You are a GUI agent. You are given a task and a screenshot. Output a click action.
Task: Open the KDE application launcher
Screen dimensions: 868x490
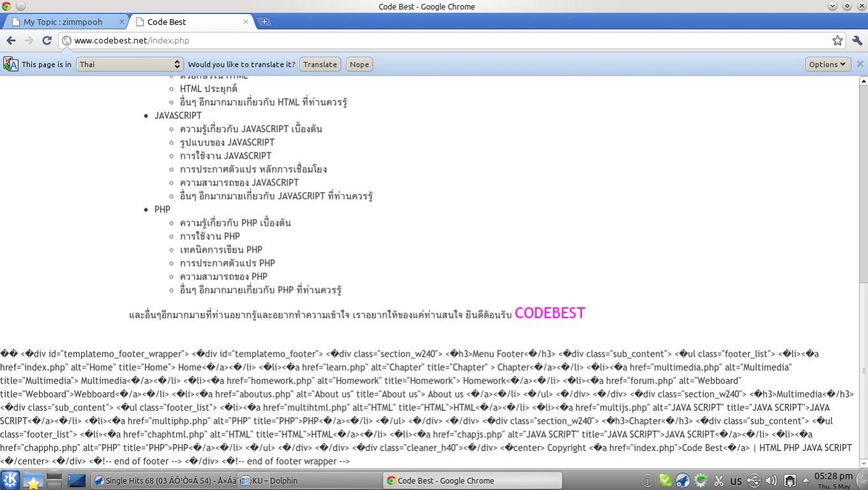coord(10,480)
